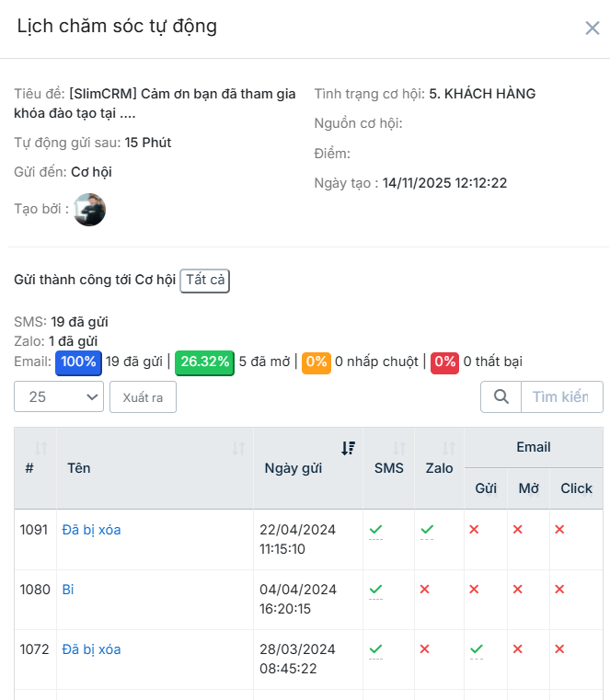This screenshot has height=700, width=610.
Task: Focus the Tìm kiếm search field
Action: click(x=561, y=396)
